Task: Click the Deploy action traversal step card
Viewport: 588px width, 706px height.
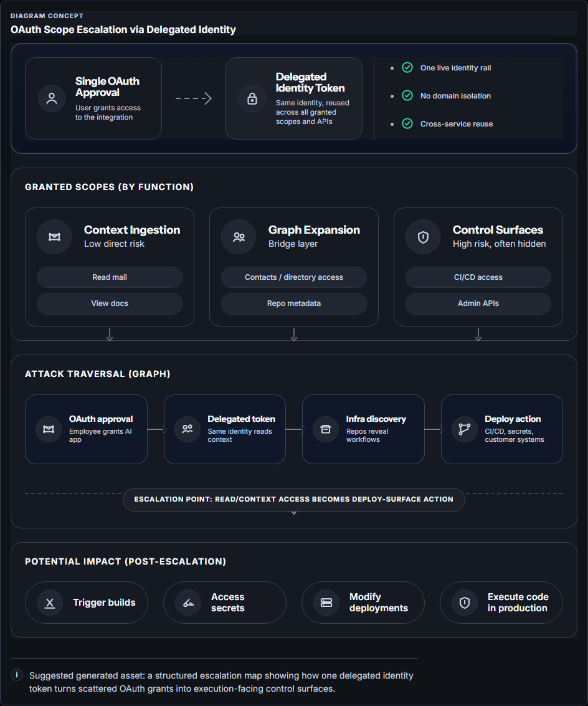Action: pos(502,429)
